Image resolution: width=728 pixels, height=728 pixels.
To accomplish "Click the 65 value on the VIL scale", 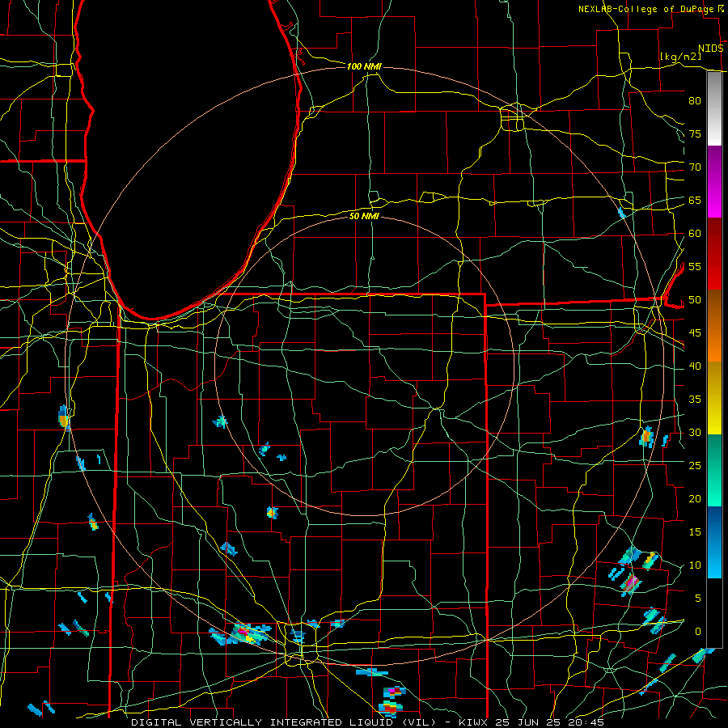I will coord(695,201).
